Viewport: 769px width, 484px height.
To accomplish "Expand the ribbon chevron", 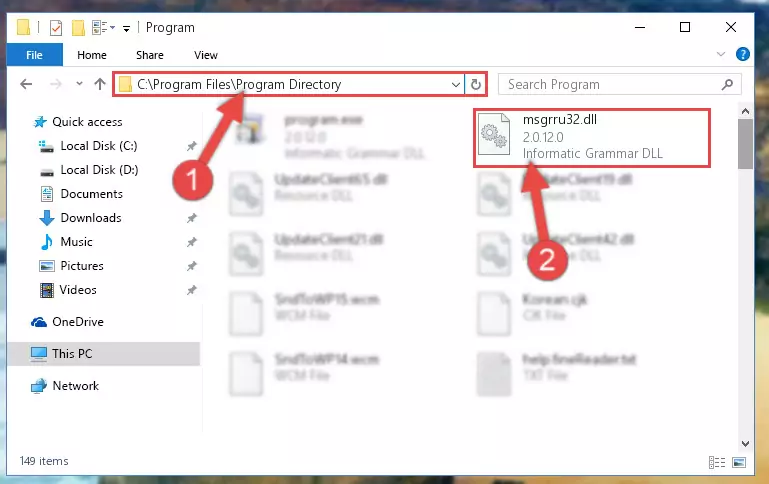I will pyautogui.click(x=720, y=54).
